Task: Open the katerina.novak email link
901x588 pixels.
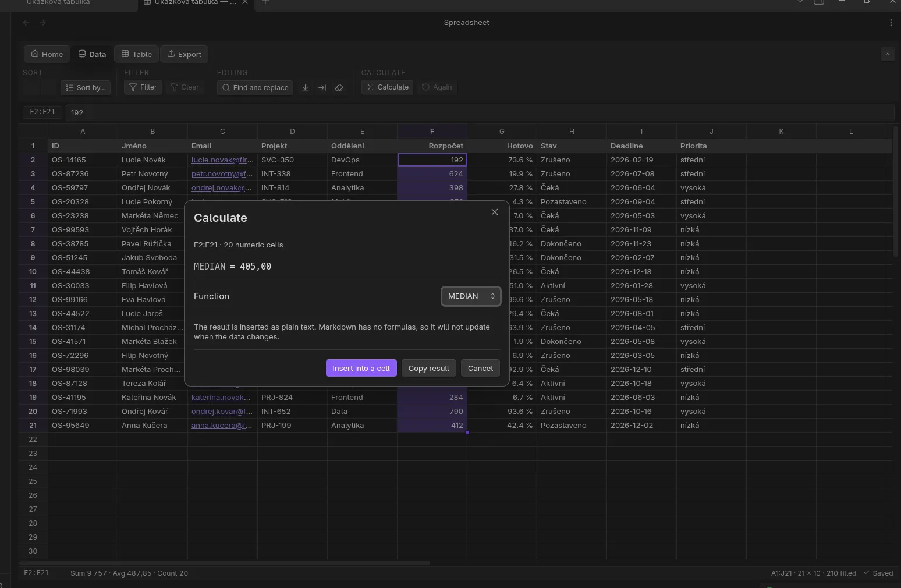Action: (x=221, y=398)
